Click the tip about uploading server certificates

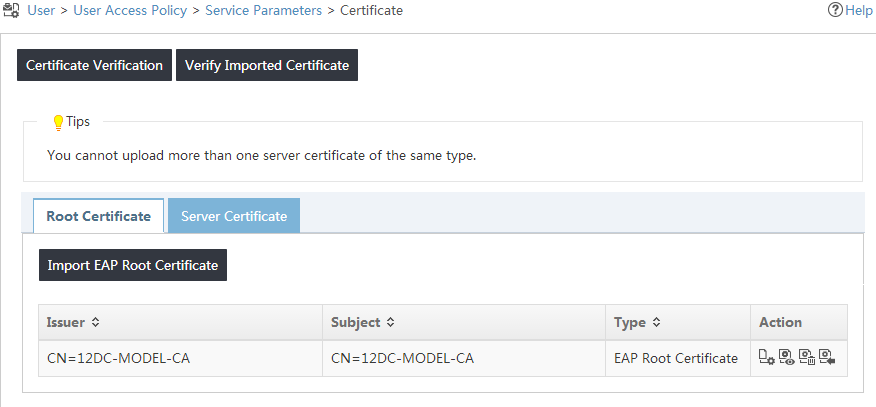(x=261, y=156)
